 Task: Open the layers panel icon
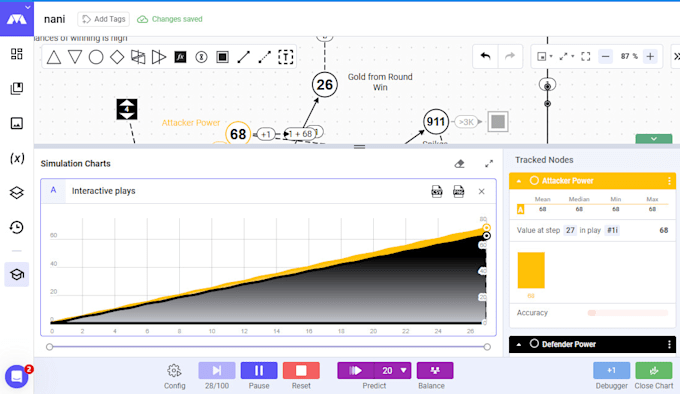pyautogui.click(x=16, y=192)
